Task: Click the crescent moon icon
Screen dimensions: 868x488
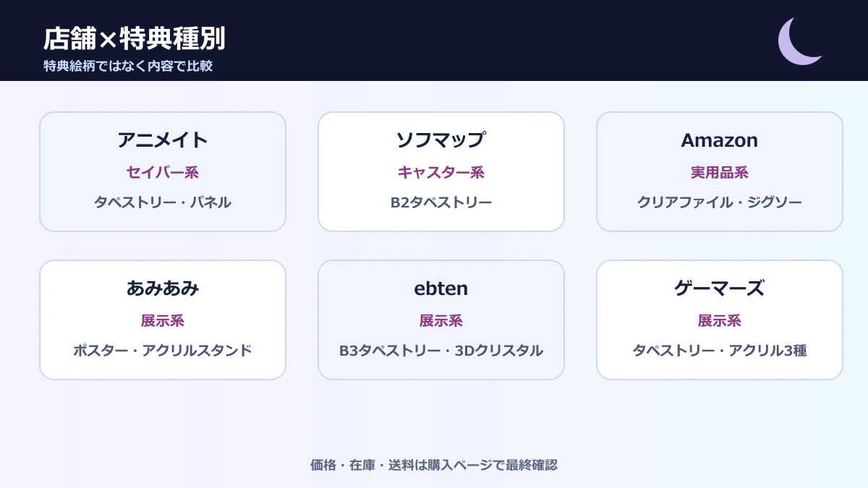Action: point(799,41)
